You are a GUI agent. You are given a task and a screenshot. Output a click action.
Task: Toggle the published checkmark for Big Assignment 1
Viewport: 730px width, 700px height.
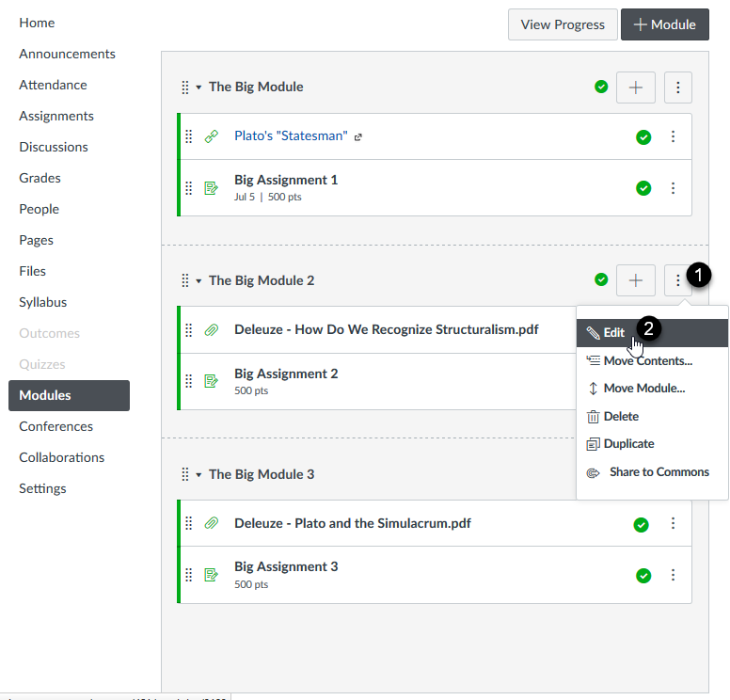(643, 188)
